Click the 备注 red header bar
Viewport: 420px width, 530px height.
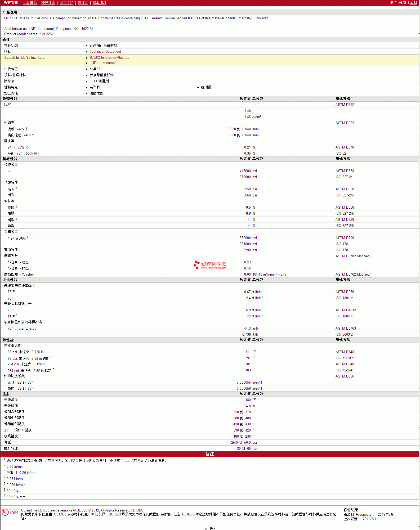coord(209,454)
